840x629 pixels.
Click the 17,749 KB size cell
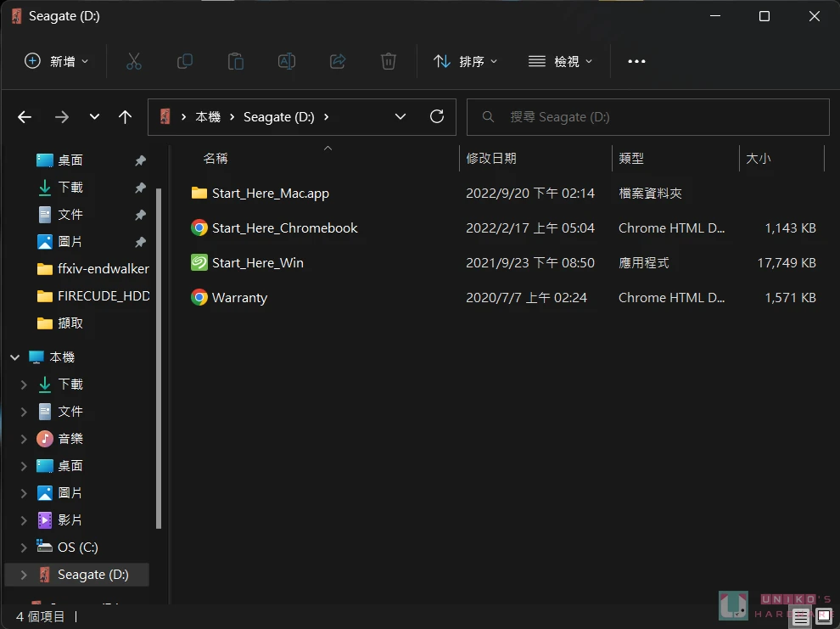[x=787, y=263]
